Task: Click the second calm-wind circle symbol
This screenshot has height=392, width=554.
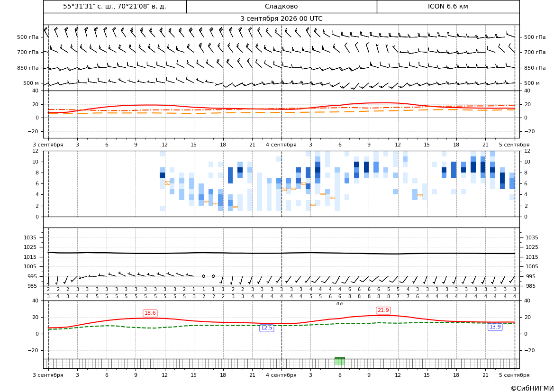Action: coord(213,276)
